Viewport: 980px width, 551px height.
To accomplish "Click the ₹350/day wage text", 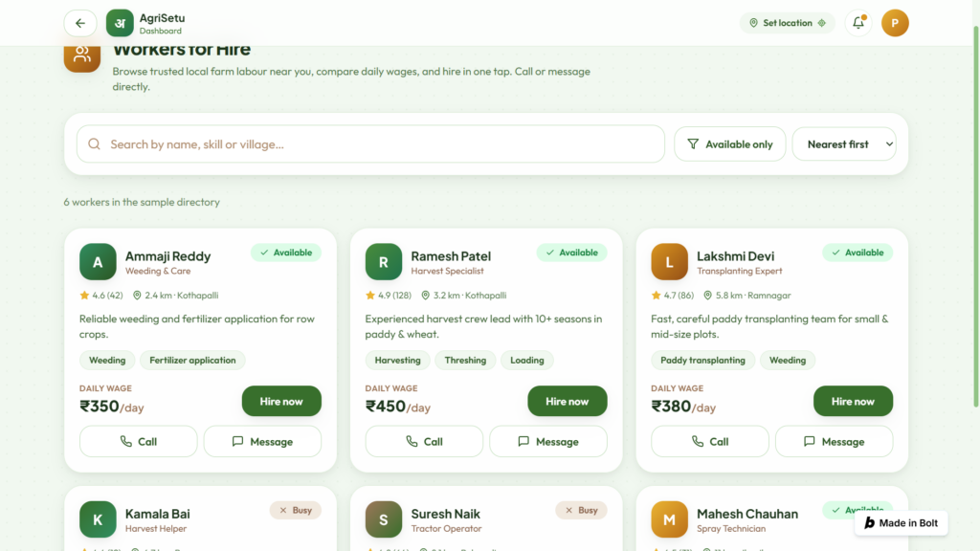I will tap(111, 407).
